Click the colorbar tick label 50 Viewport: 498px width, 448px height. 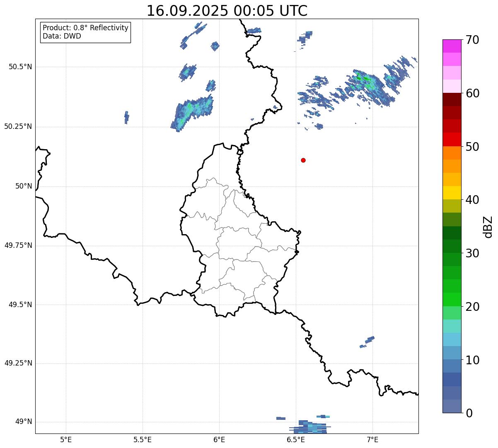(472, 147)
